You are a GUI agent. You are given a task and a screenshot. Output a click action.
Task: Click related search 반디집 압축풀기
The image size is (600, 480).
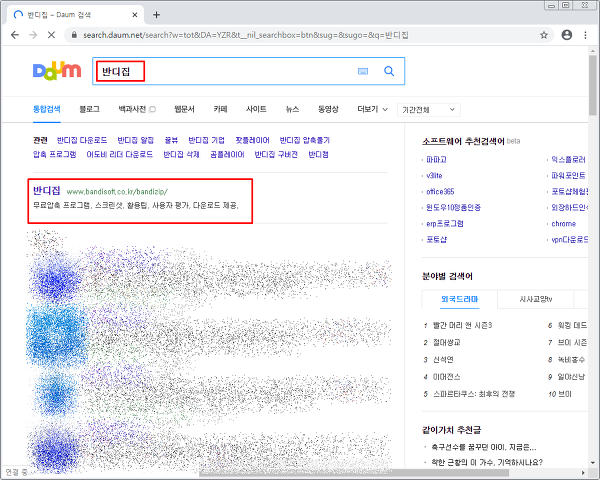(305, 140)
